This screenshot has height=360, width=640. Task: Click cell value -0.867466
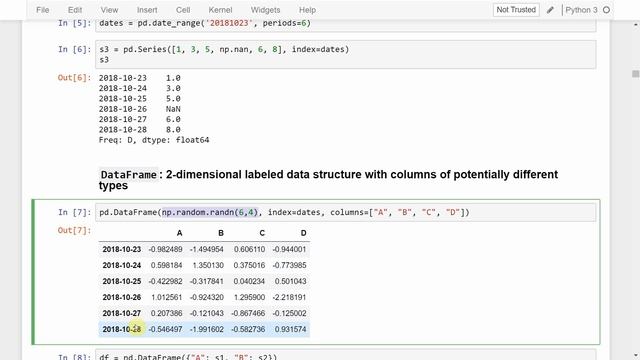click(248, 313)
